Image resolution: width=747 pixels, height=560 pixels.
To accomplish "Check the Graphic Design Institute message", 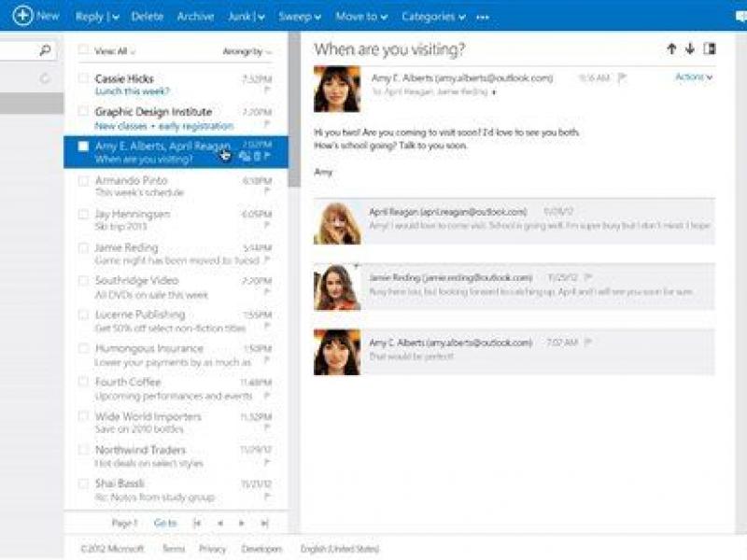I will (x=83, y=111).
